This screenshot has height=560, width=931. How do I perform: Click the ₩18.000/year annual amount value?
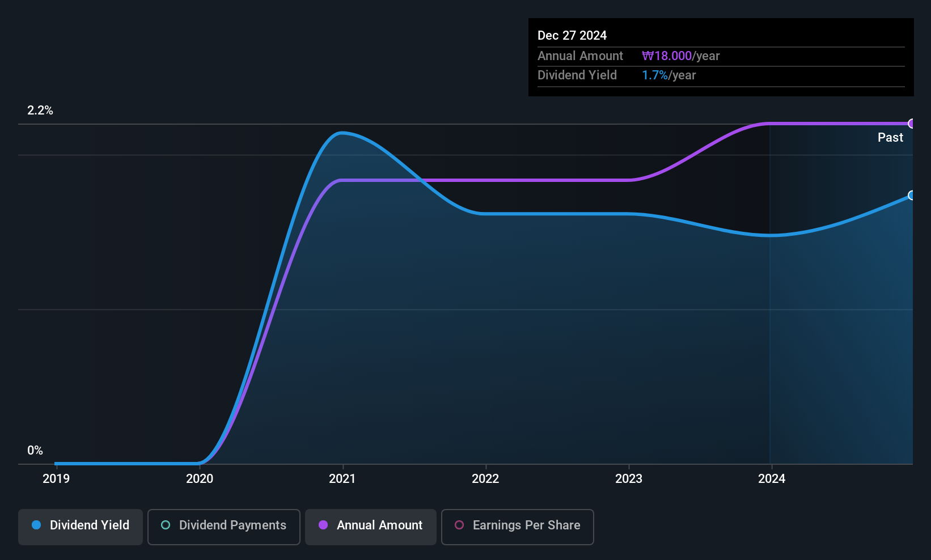(680, 56)
